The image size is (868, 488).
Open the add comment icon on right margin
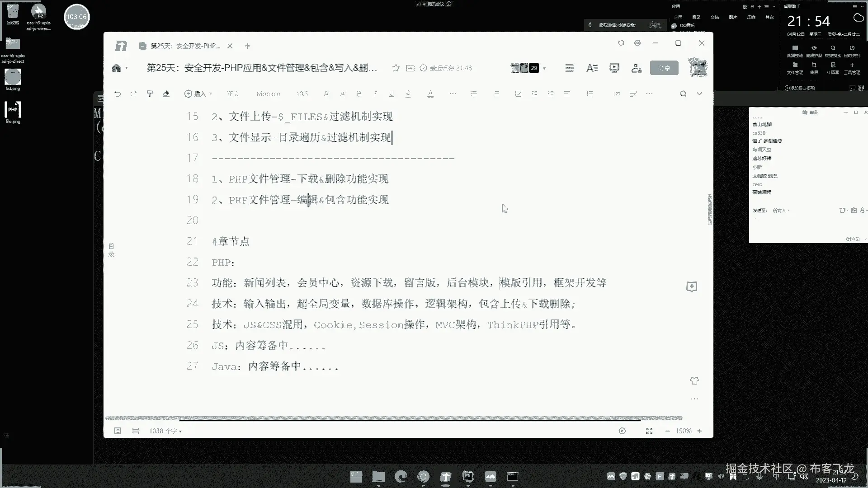[x=692, y=286]
